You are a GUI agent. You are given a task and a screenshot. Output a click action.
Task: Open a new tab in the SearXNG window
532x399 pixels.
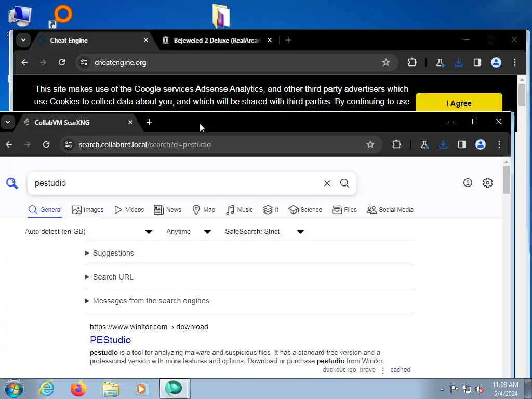(149, 122)
